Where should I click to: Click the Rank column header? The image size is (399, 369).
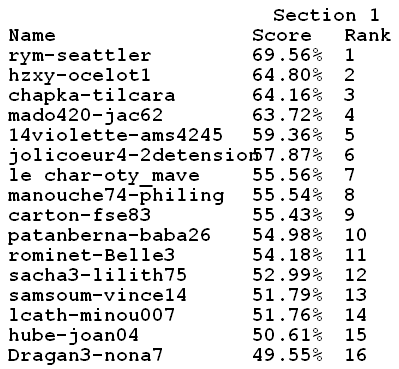point(367,35)
